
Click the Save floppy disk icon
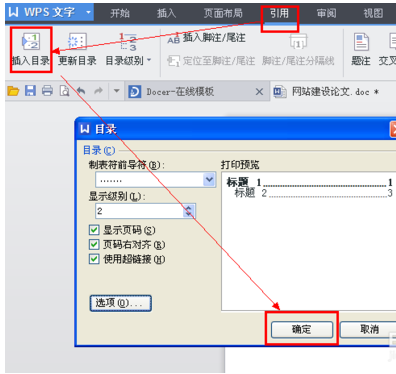[30, 91]
